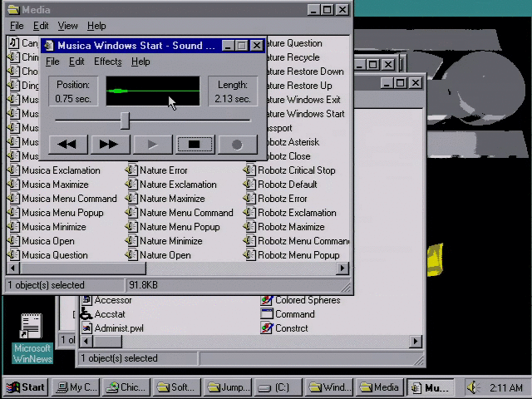532x399 pixels.
Task: Open Media window View menu
Action: (x=67, y=26)
